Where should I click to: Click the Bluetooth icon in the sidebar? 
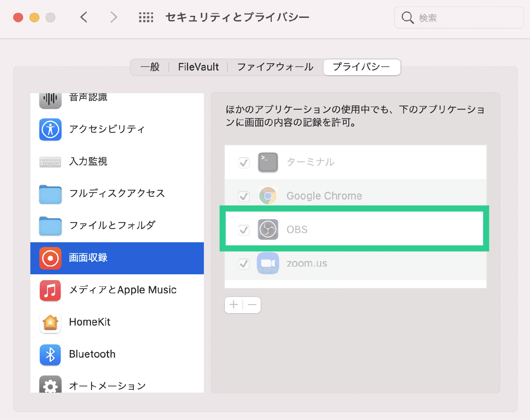coord(50,354)
